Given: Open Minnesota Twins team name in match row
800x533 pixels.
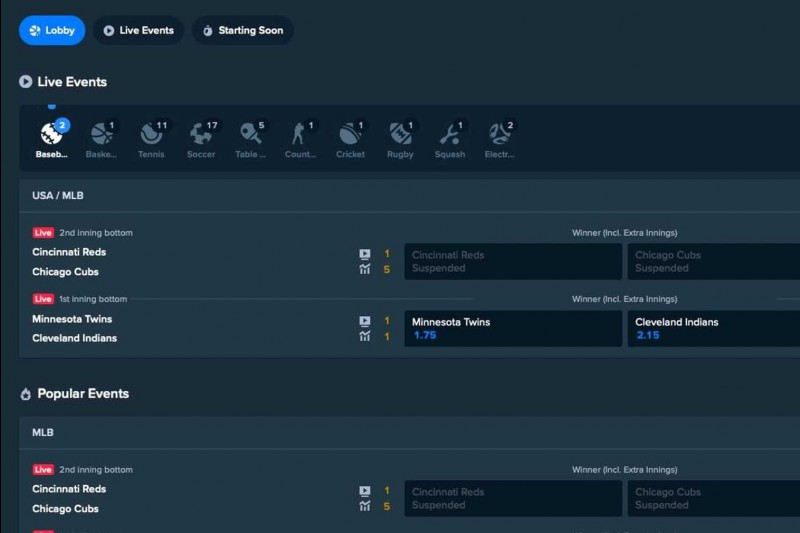Looking at the screenshot, I should 72,319.
